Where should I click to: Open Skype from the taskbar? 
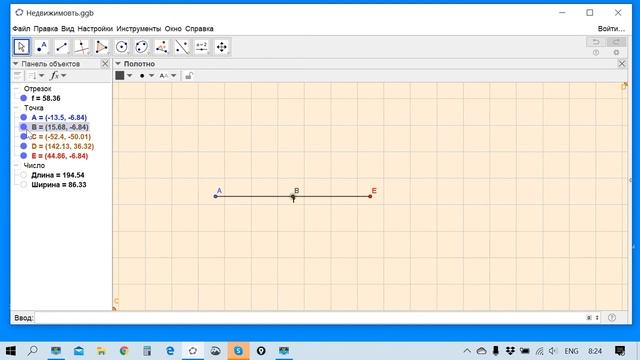[x=238, y=351]
